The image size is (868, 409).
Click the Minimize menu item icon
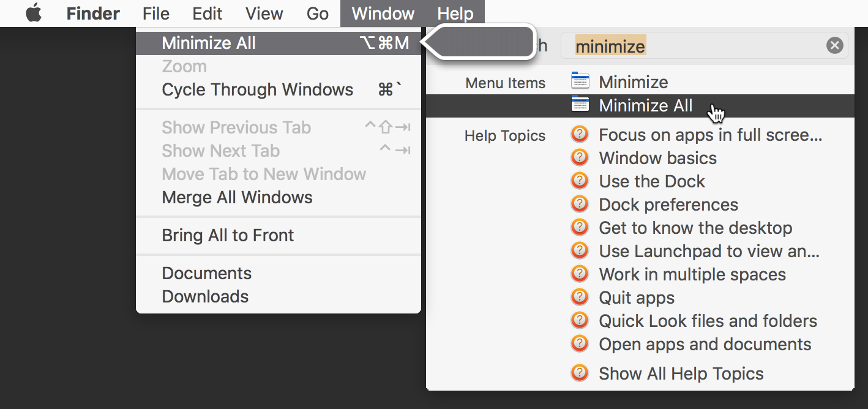(579, 81)
